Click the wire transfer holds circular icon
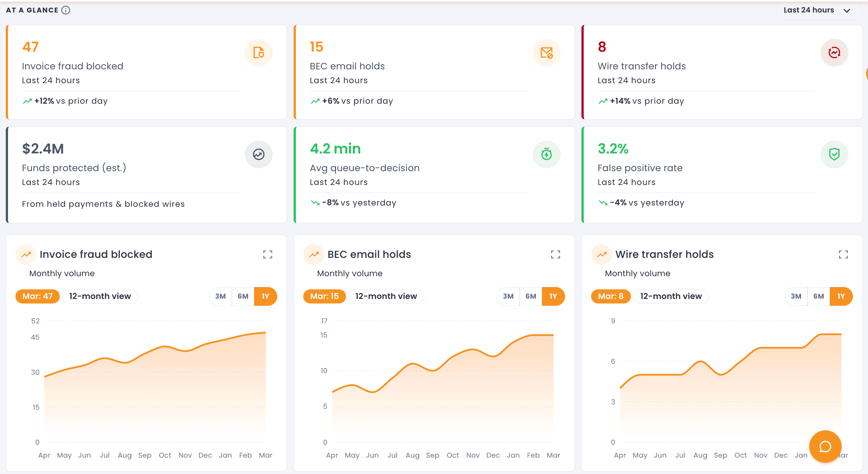Screen dimensions: 868x474 834,53
